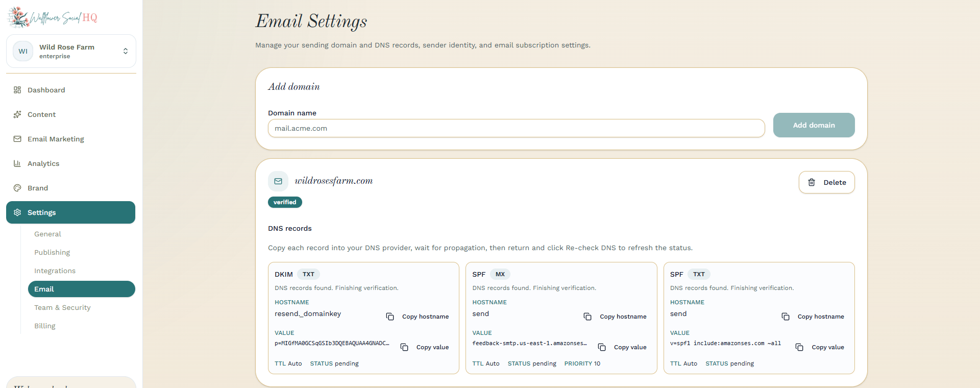Select General settings subsection

pyautogui.click(x=82, y=234)
